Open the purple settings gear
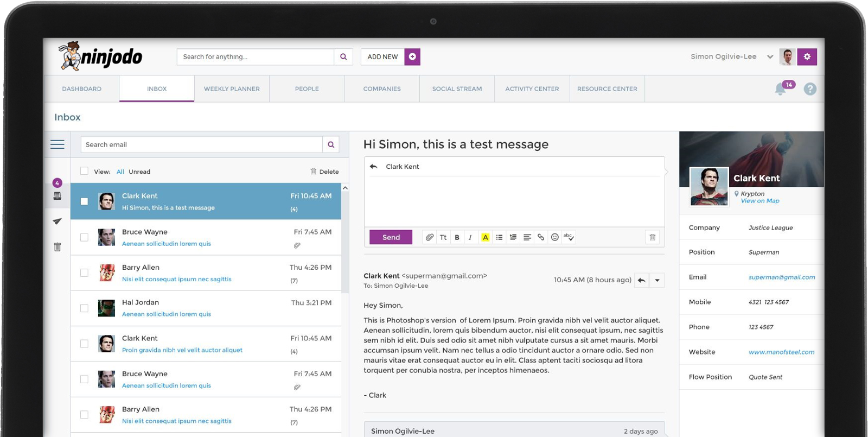The image size is (868, 437). (807, 57)
